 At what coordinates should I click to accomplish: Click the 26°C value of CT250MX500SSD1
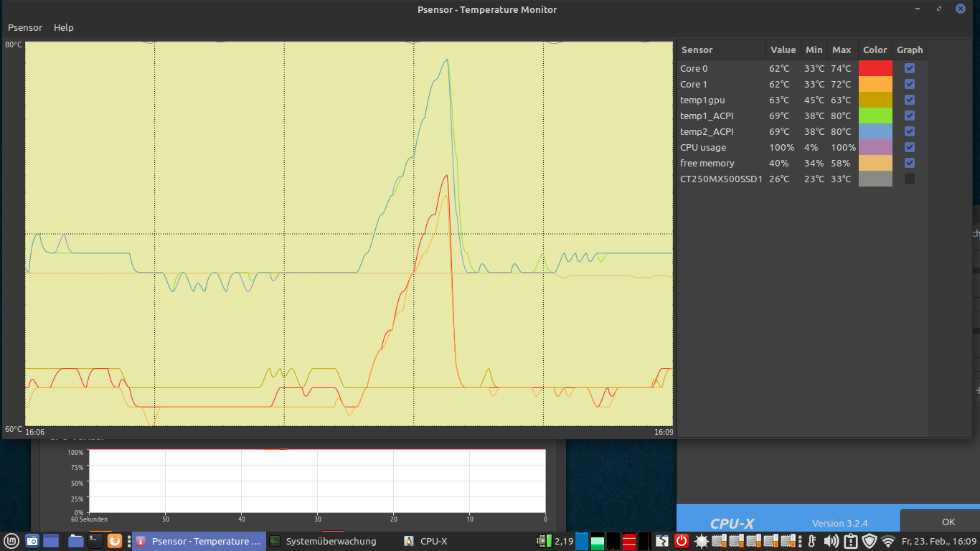[779, 179]
